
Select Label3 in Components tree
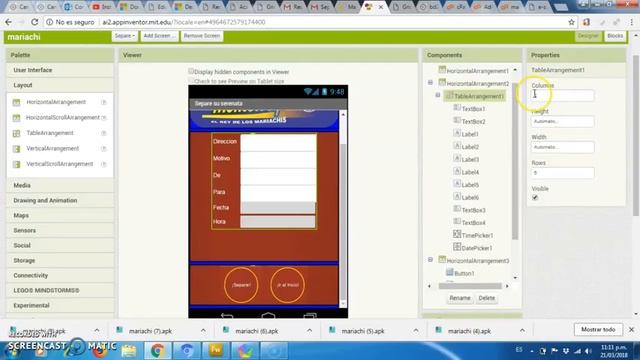tap(470, 160)
